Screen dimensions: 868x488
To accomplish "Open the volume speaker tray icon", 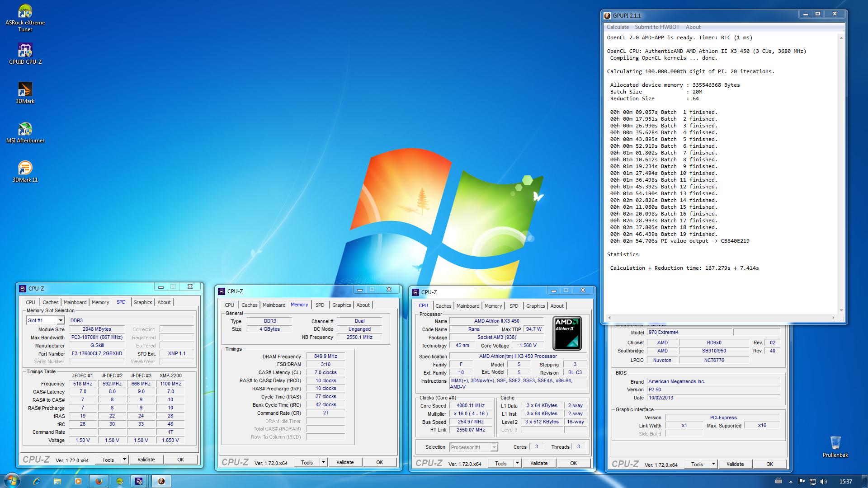I will click(x=823, y=481).
